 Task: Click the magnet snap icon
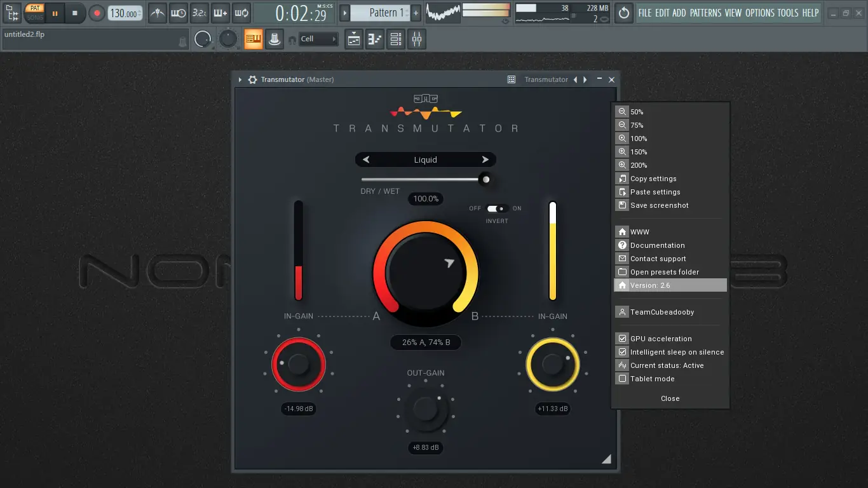292,40
